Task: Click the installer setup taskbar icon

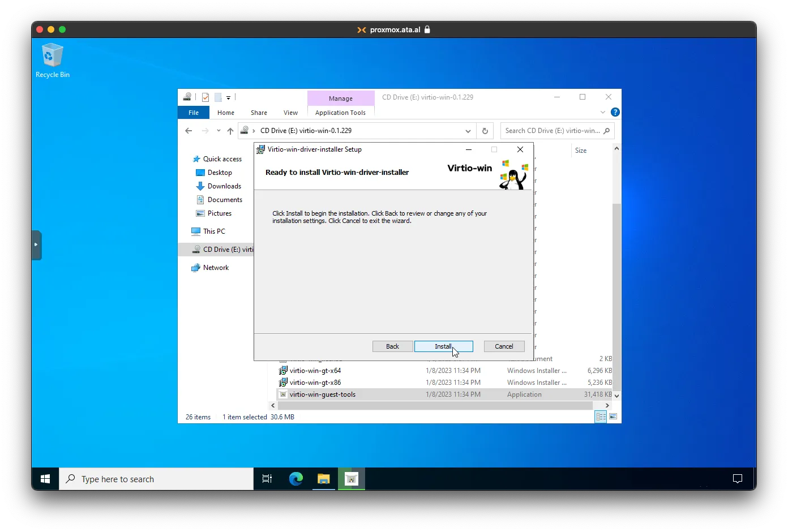Action: (x=352, y=479)
